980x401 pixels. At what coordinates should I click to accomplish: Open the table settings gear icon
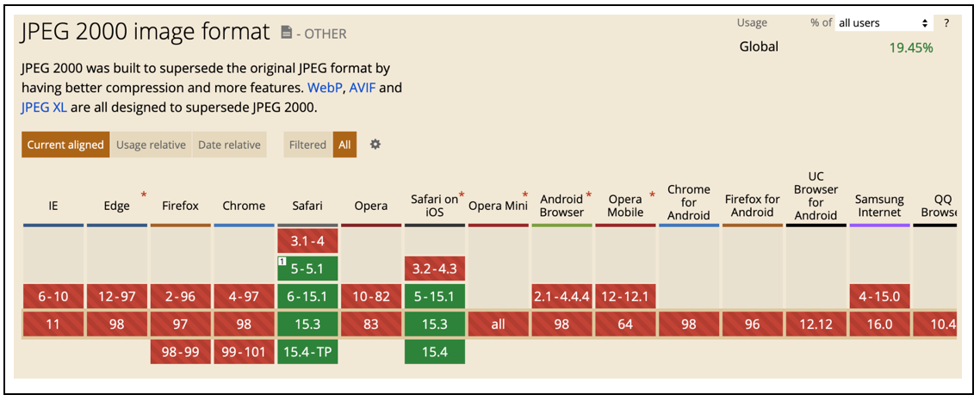[x=375, y=145]
